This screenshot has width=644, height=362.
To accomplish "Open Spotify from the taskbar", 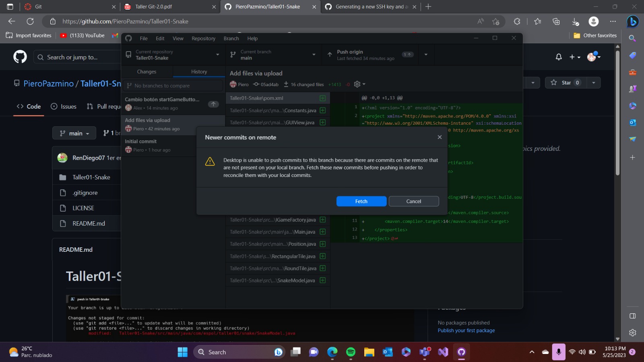I will (x=350, y=352).
